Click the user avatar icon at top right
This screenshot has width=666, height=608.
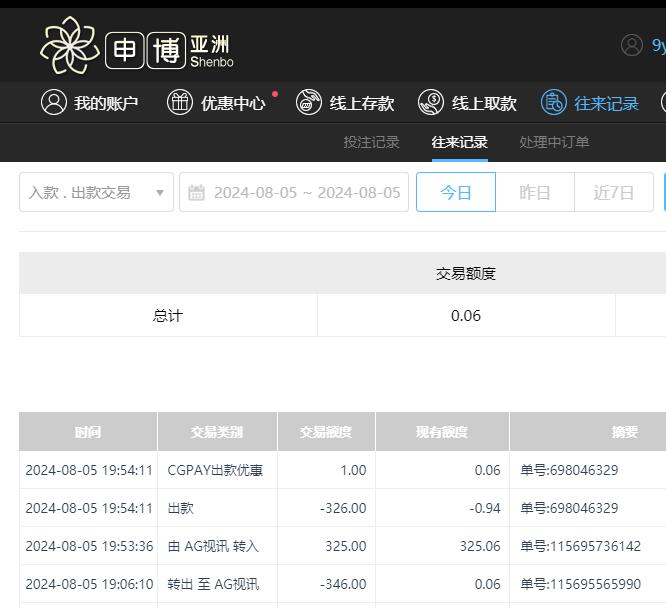pyautogui.click(x=632, y=45)
